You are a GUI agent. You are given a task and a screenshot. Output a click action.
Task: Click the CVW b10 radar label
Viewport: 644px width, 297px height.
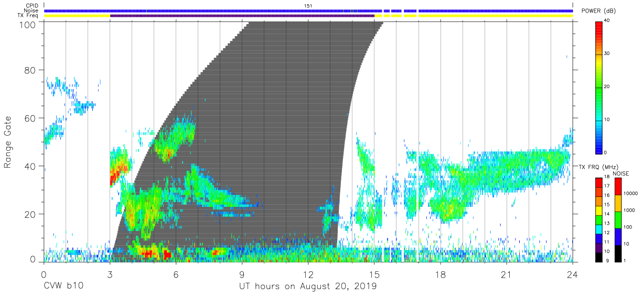pyautogui.click(x=63, y=287)
